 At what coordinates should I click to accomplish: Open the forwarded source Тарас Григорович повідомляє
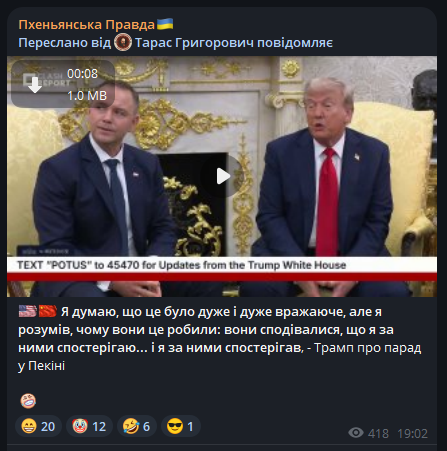click(233, 43)
